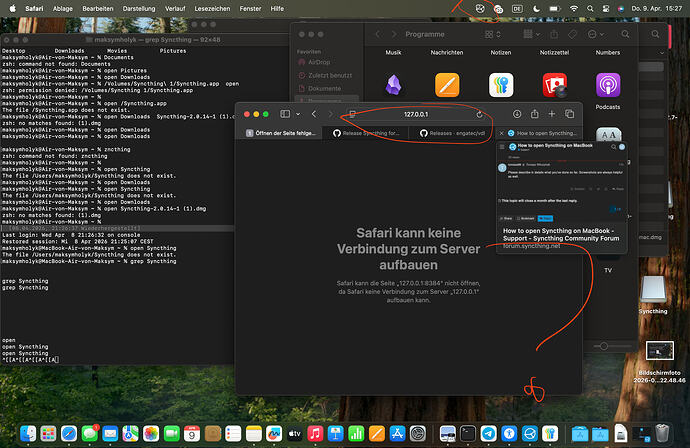Open the Lesezeichen menu
This screenshot has height=448, width=690.
[212, 8]
